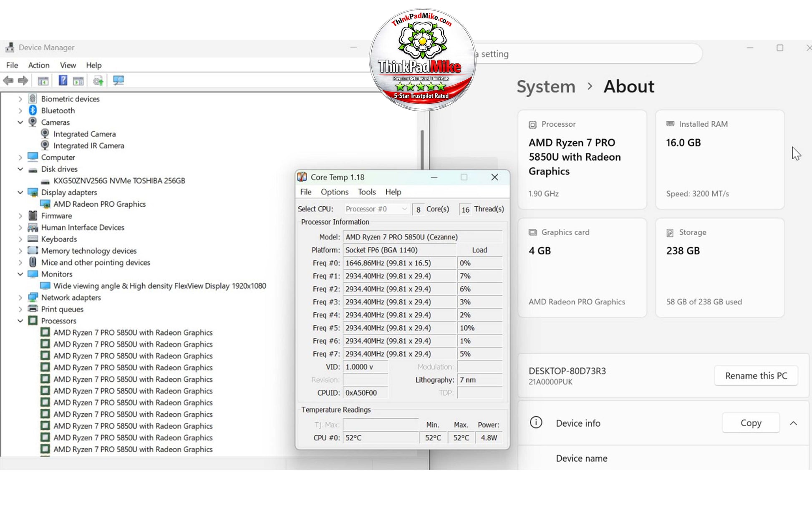Open the Tools menu in Core Temp
Screen dimensions: 812x510
pos(367,192)
